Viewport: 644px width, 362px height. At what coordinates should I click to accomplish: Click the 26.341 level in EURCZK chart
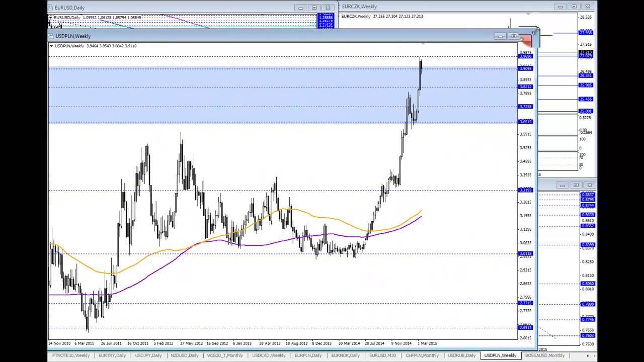pos(586,76)
